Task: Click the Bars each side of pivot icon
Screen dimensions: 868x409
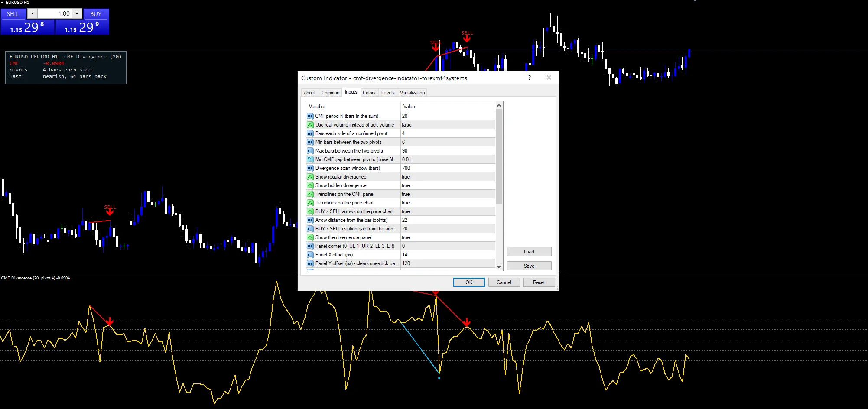Action: (x=310, y=133)
